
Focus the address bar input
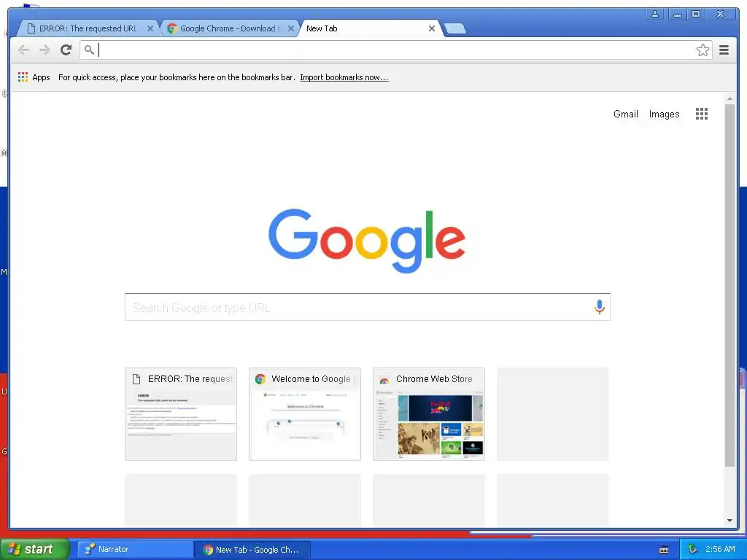pos(395,50)
